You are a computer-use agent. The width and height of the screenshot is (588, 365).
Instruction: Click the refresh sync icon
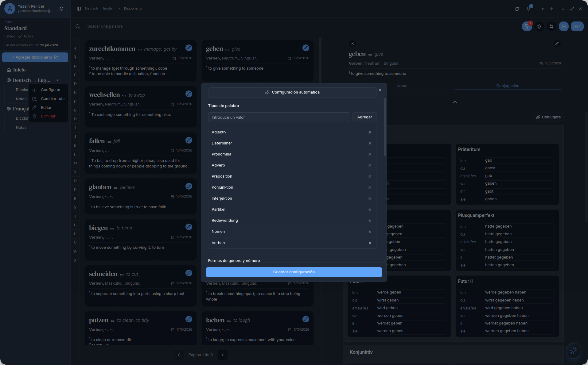(x=517, y=9)
